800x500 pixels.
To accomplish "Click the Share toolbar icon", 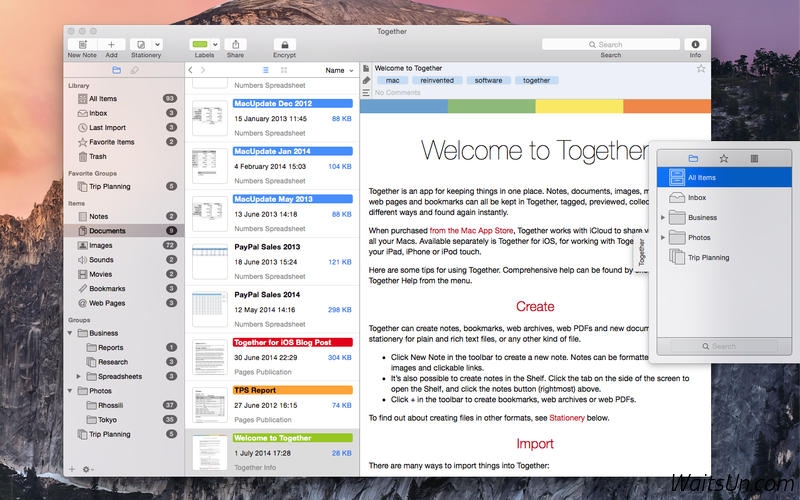I will (x=235, y=44).
